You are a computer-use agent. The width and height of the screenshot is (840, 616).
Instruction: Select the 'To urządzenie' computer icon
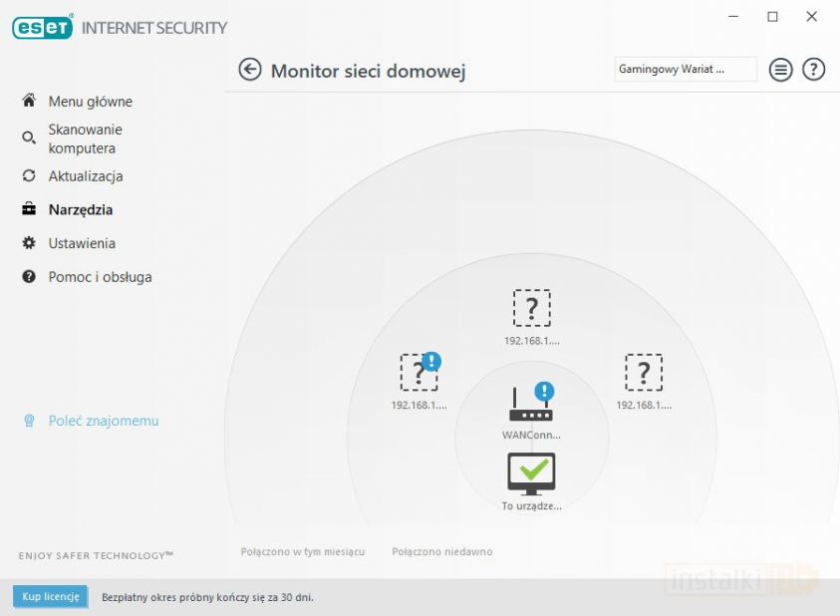tap(531, 474)
